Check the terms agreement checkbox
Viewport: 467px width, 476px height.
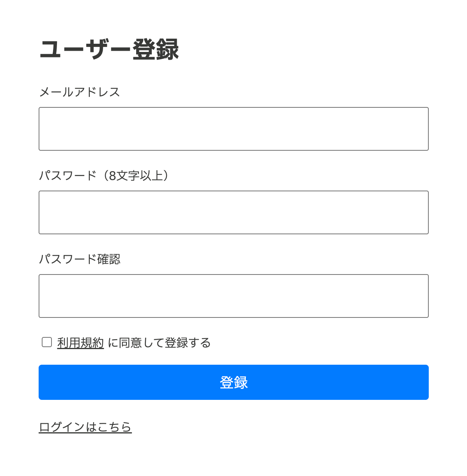point(47,342)
